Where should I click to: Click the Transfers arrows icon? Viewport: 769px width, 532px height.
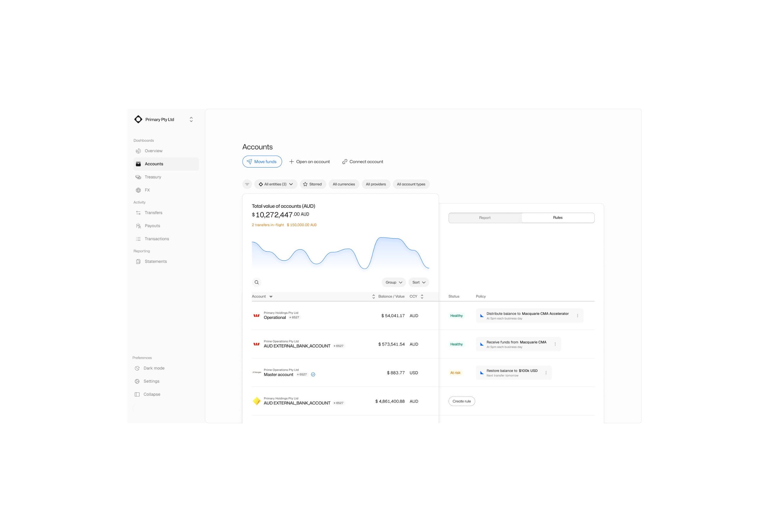click(x=138, y=213)
